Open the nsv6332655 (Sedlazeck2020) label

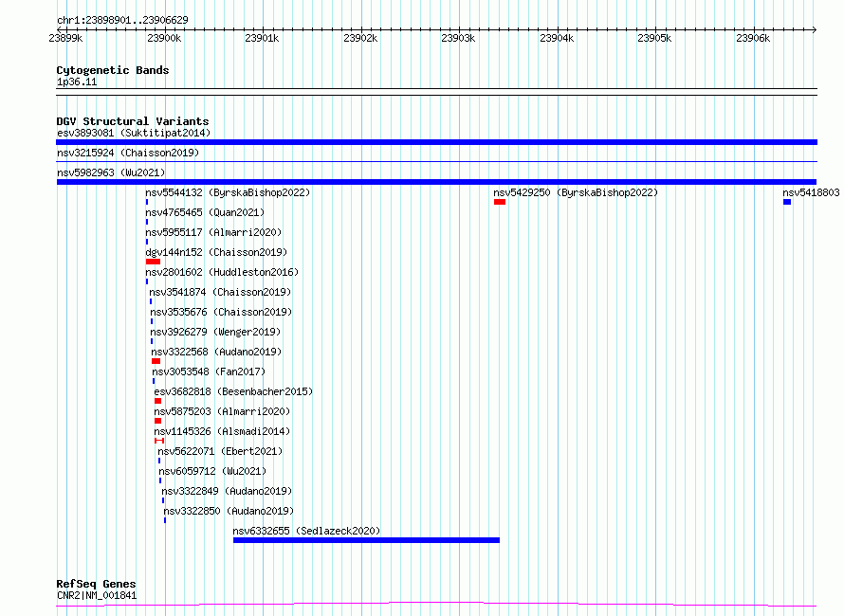point(306,531)
